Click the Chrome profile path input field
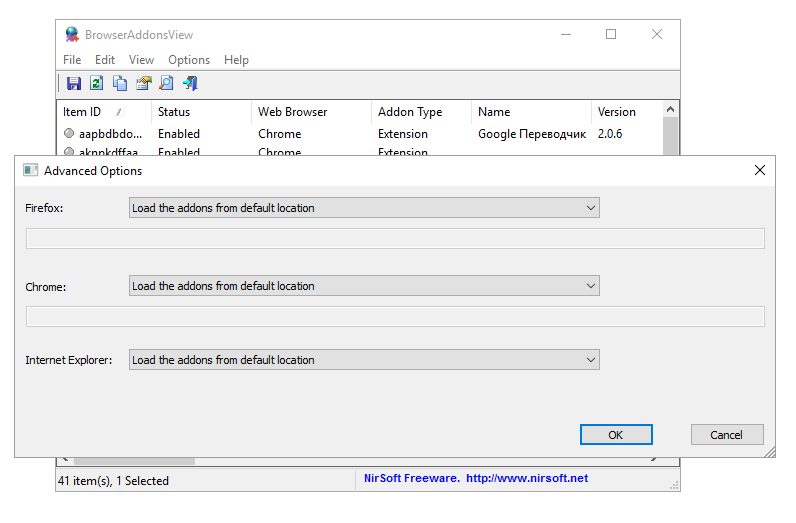The width and height of the screenshot is (796, 523). (395, 317)
